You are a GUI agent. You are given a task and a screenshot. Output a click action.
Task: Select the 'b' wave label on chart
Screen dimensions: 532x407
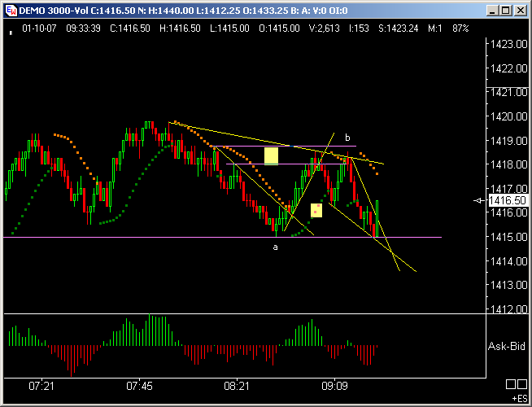point(347,138)
